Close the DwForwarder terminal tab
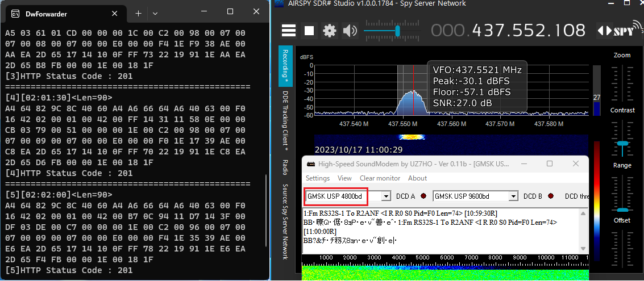This screenshot has height=281, width=644. (x=115, y=14)
